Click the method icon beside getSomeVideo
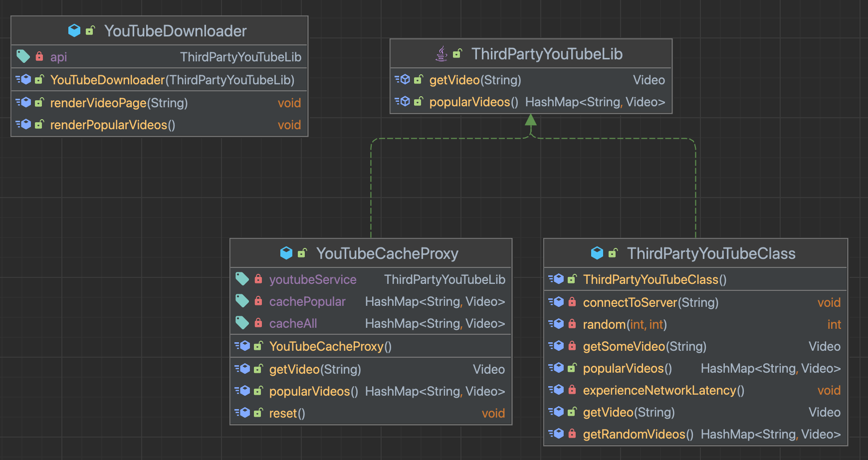868x460 pixels. 556,346
